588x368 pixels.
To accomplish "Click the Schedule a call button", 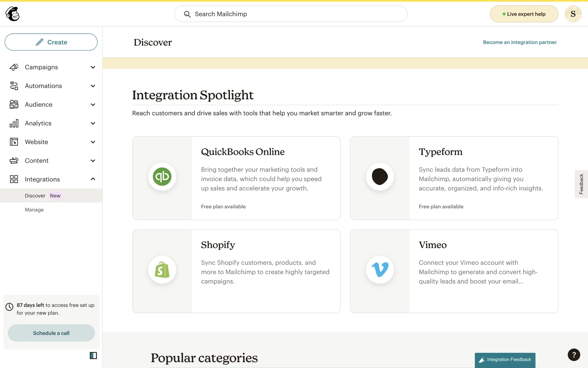I will (51, 333).
